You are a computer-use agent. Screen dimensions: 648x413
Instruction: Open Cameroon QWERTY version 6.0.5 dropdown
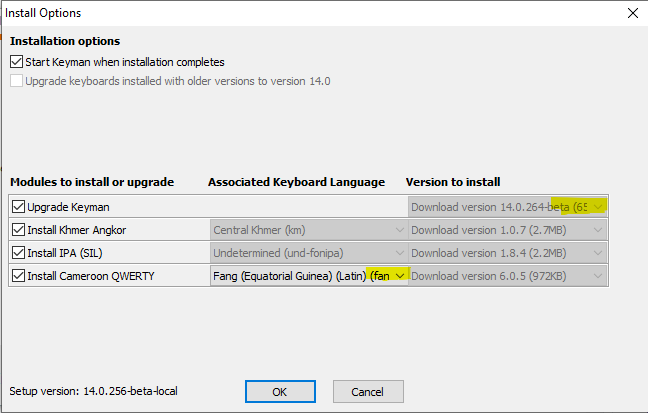[x=507, y=276]
